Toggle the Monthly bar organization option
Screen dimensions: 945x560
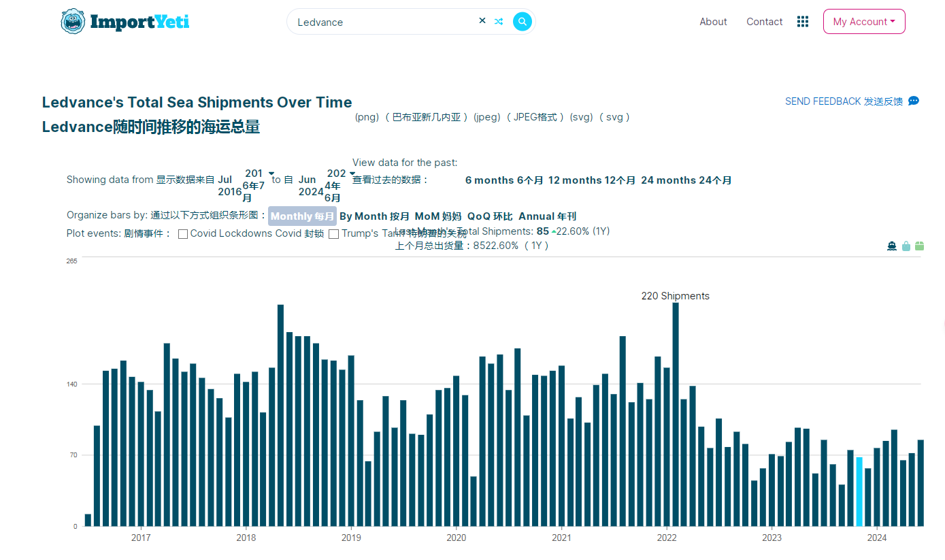coord(301,216)
